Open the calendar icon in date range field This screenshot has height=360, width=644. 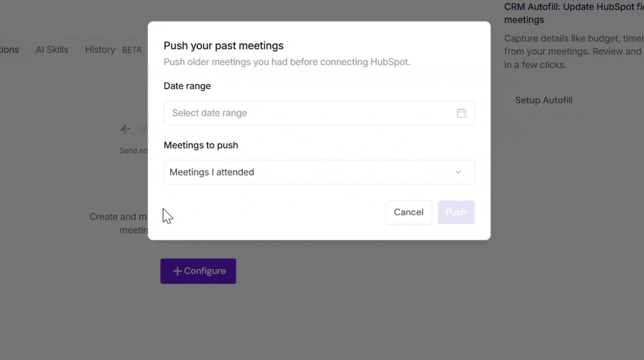click(x=461, y=113)
